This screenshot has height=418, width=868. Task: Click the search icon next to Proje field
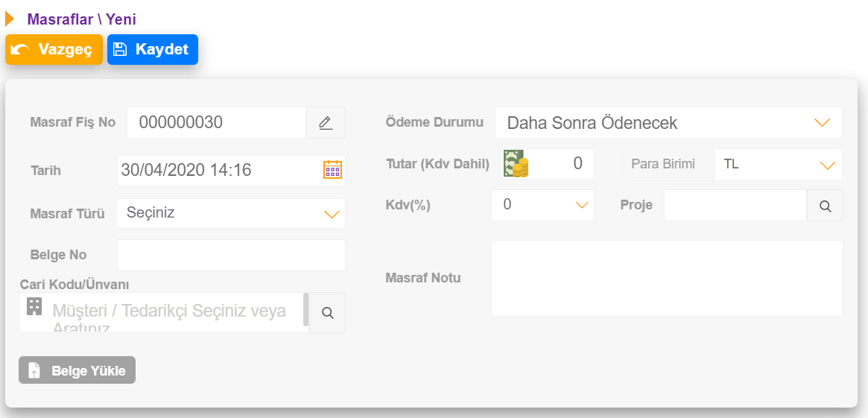tap(825, 206)
